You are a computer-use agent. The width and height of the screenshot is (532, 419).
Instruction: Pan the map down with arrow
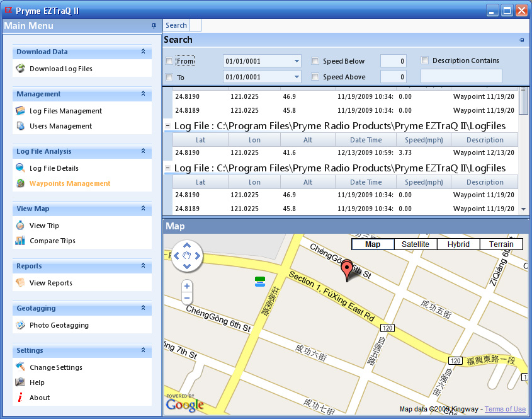coord(187,266)
